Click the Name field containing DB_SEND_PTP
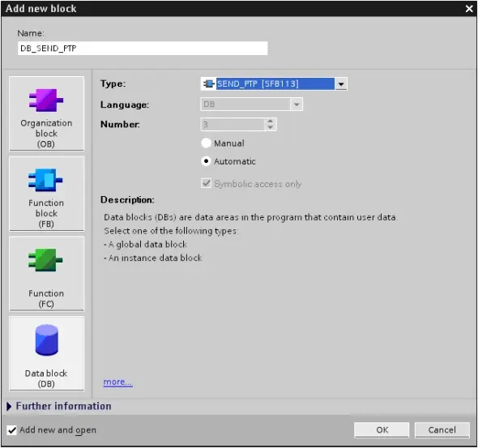This screenshot has height=448, width=478. tap(143, 49)
